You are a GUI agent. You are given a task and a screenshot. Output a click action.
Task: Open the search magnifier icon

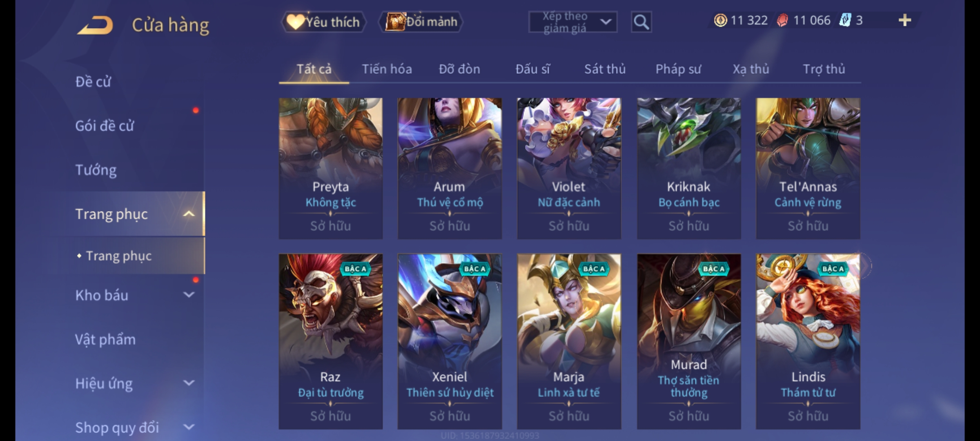tap(641, 22)
